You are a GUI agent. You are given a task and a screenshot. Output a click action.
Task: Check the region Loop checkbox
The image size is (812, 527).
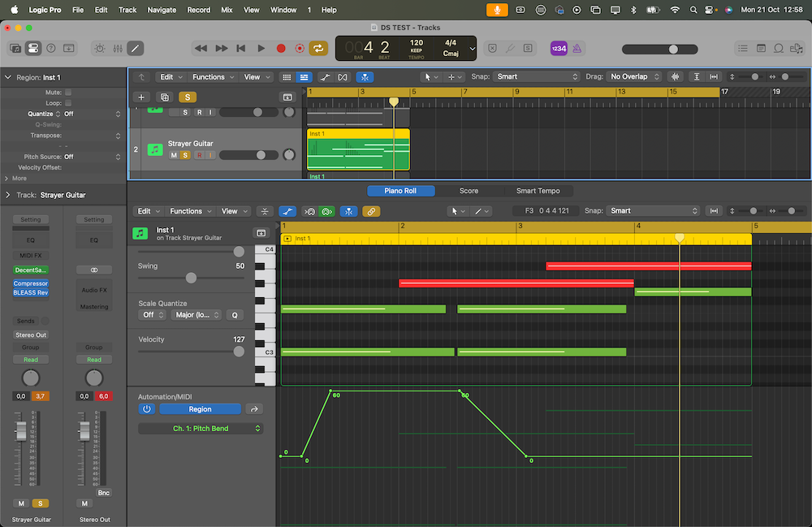(x=68, y=103)
